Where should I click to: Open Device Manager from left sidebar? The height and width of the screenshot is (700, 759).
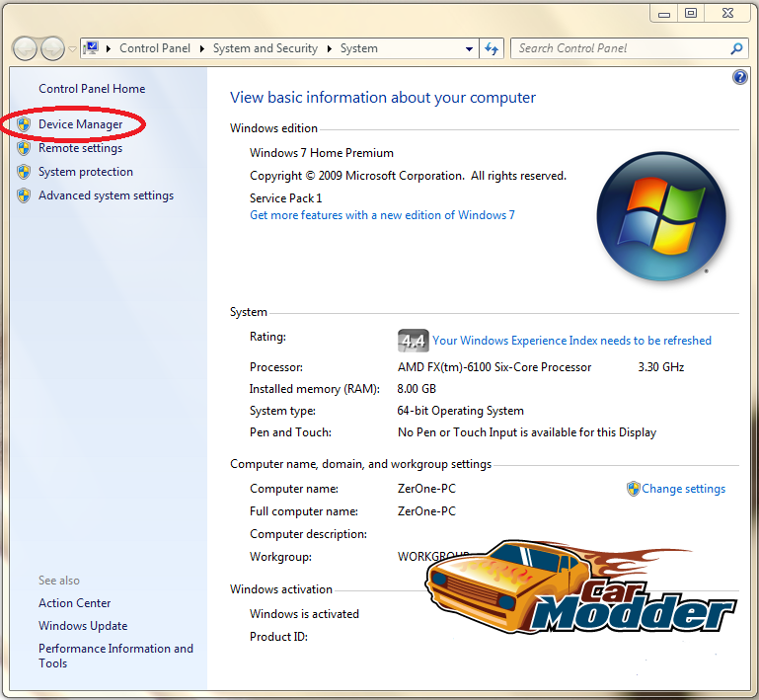point(80,124)
